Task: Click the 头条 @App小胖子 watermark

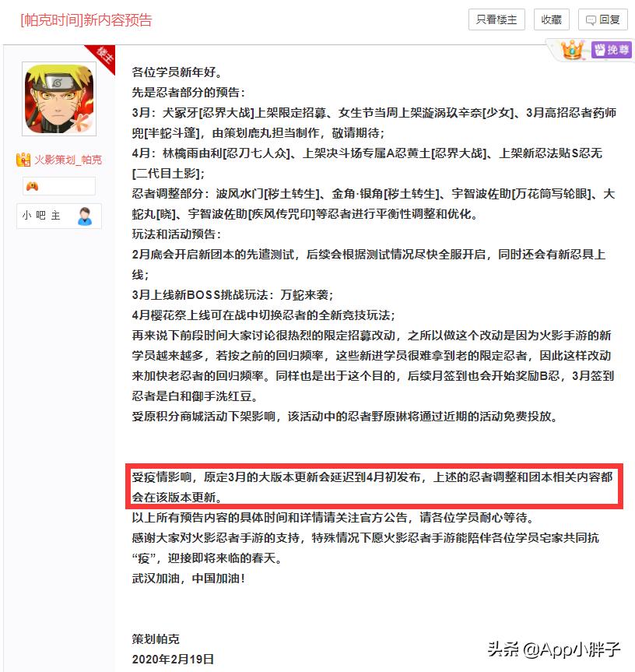Action: (x=553, y=649)
